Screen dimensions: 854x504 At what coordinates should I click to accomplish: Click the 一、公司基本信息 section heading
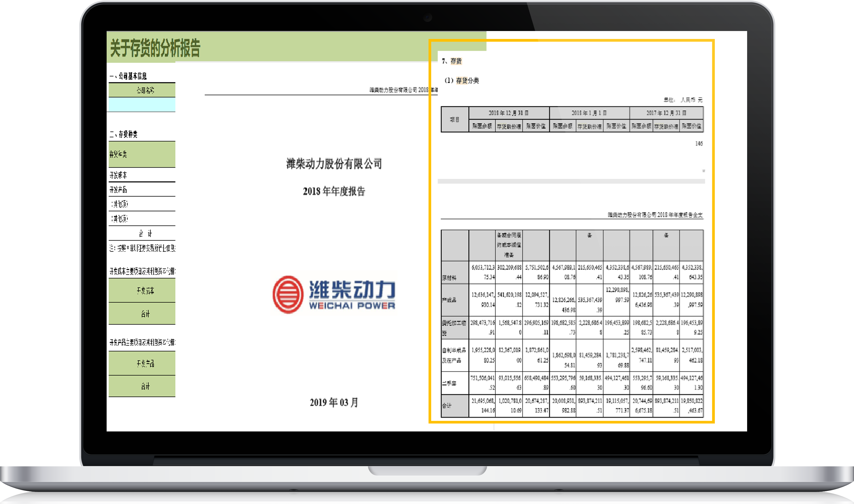[x=128, y=76]
